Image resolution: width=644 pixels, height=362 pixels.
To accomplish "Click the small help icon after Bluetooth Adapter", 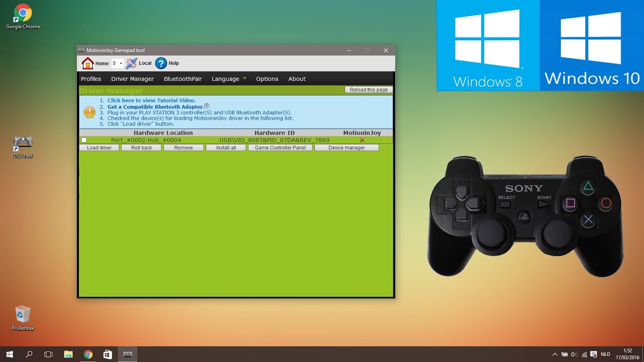I will click(207, 106).
